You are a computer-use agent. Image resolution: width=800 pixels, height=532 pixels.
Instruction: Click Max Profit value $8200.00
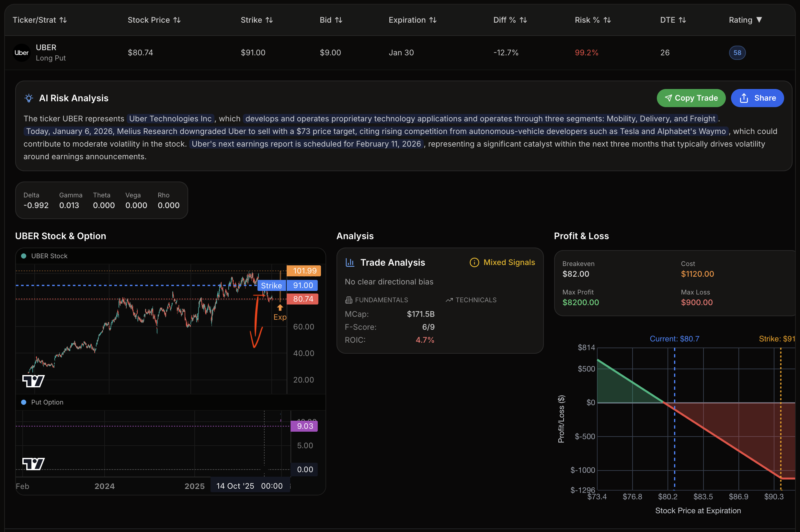(x=580, y=302)
